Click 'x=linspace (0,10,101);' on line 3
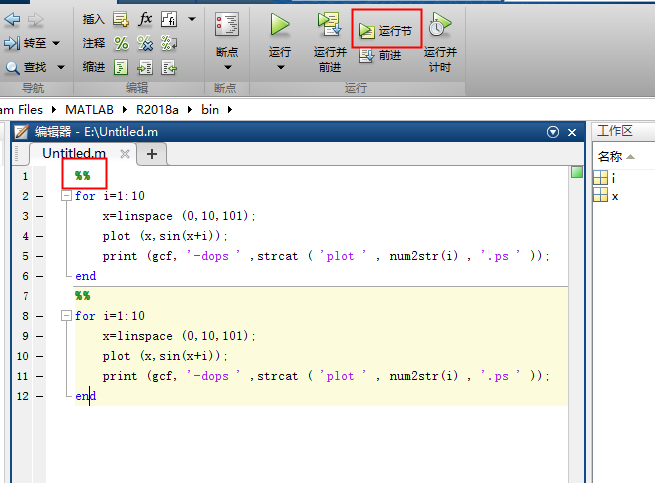 (x=179, y=216)
